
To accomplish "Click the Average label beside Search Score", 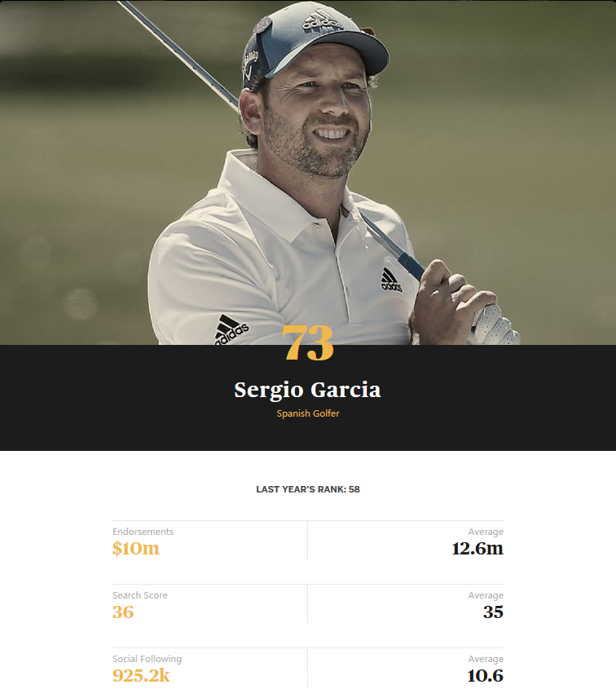I will [x=486, y=595].
